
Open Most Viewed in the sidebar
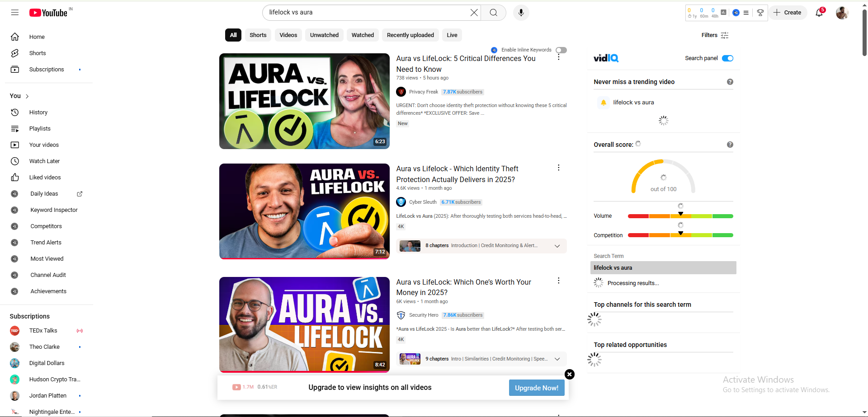point(47,259)
